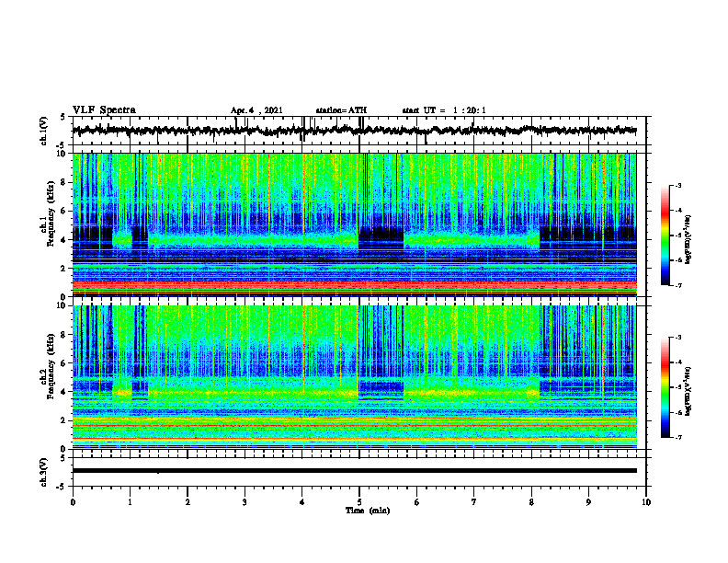The height and width of the screenshot is (563, 728).
Task: Click x-axis tick label "0" on the time axis
Action: [x=73, y=502]
